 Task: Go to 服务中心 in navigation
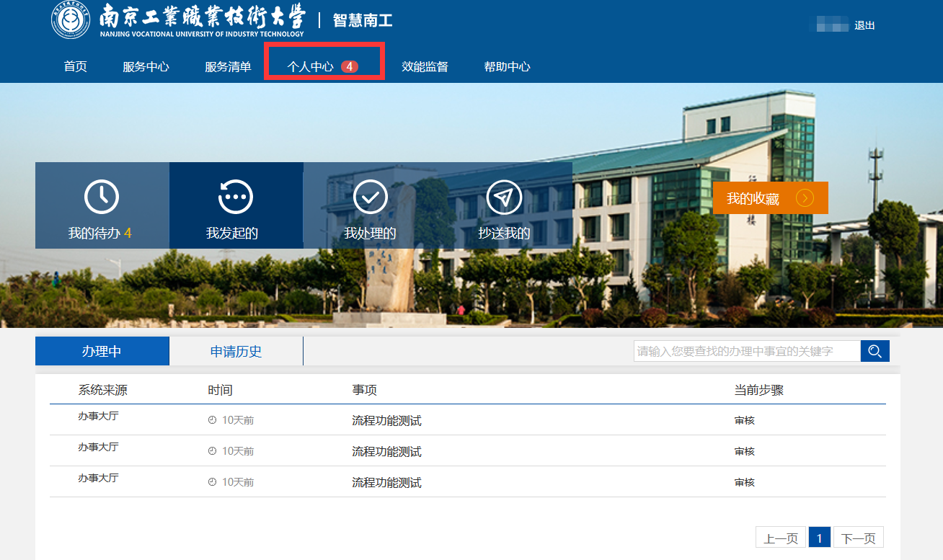pos(146,67)
